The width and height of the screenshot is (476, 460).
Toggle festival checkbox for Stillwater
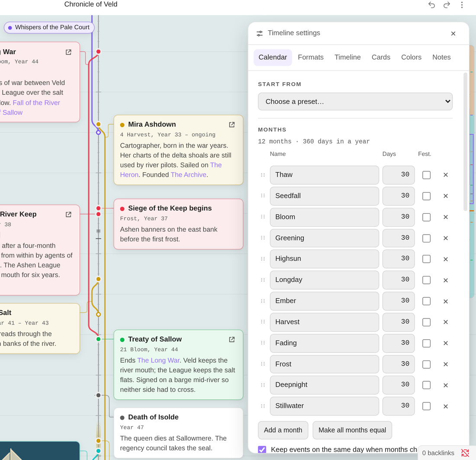click(427, 406)
